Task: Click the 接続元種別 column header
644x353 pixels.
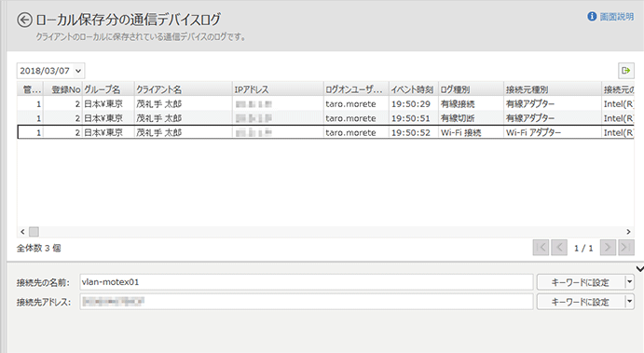Action: coord(553,89)
